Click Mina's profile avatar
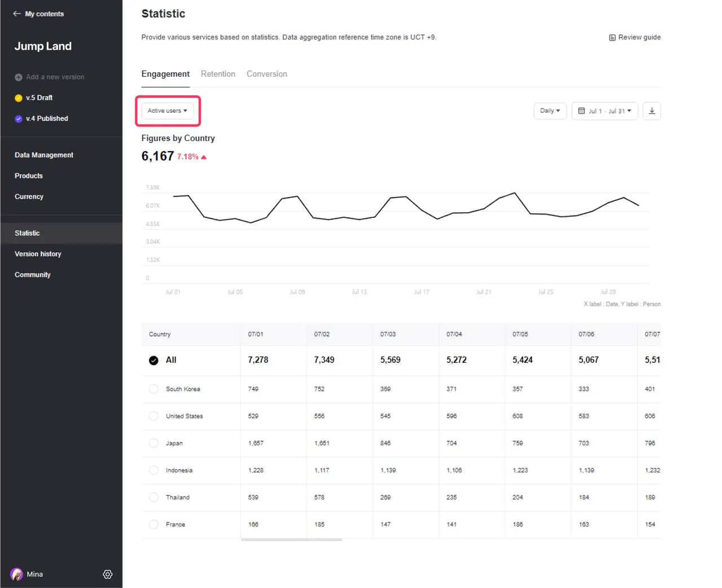 coord(16,574)
